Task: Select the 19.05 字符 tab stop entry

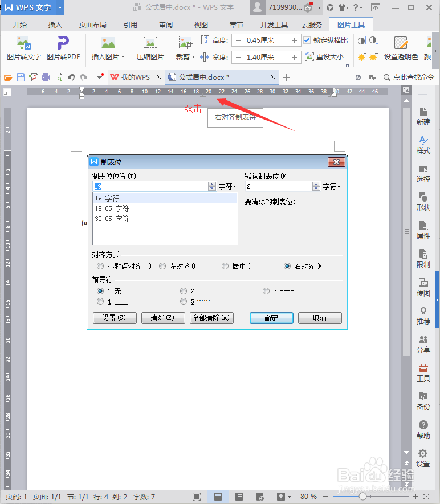Action: pos(165,208)
